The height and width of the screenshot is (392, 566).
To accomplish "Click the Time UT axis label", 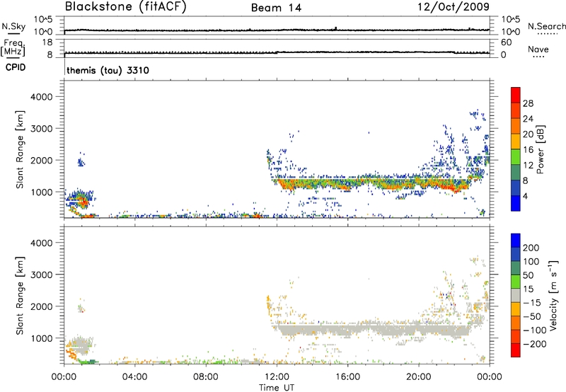I will (277, 388).
